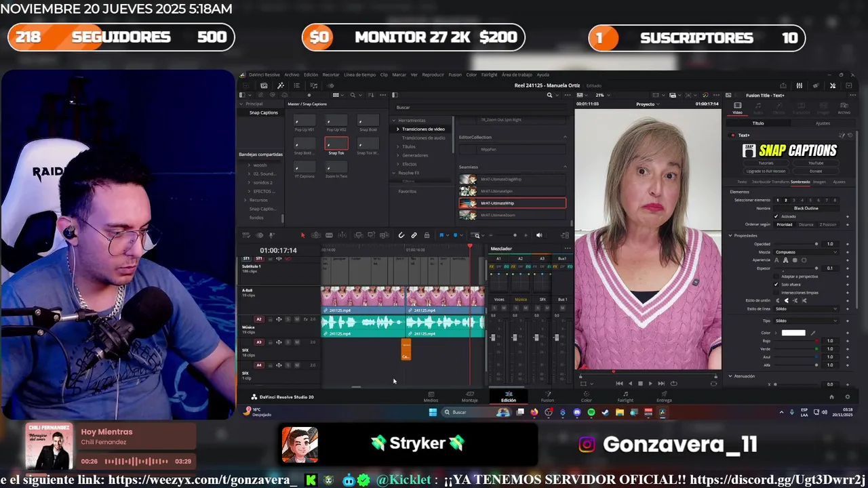868x488 pixels.
Task: Expand the Títulos category in effects tree
Action: pyautogui.click(x=397, y=147)
